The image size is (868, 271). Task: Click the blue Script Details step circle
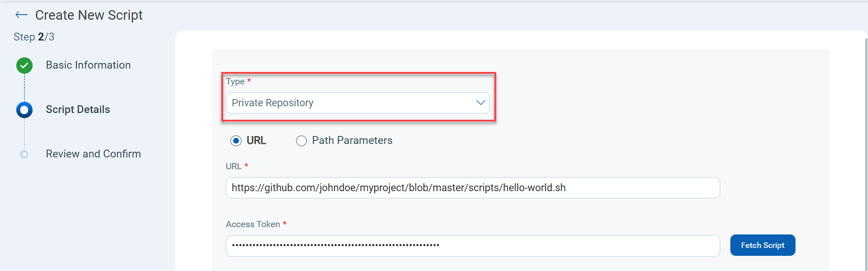(24, 110)
